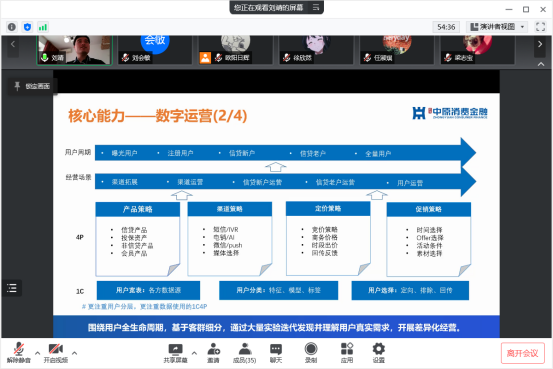Check the green network signal icon
Screen dimensions: 553x369
[43, 27]
